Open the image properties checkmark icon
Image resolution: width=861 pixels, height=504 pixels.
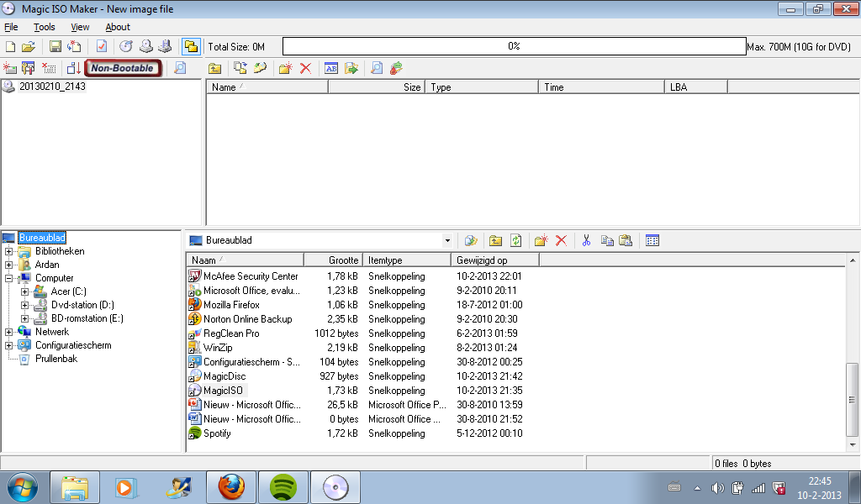[x=102, y=46]
